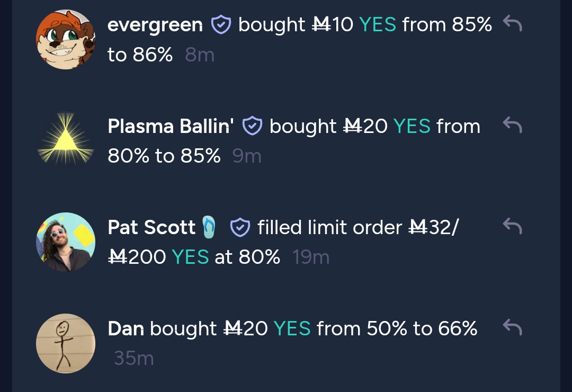Open Pat Scott's profile photo
Screen dimensions: 572x392
[66, 242]
